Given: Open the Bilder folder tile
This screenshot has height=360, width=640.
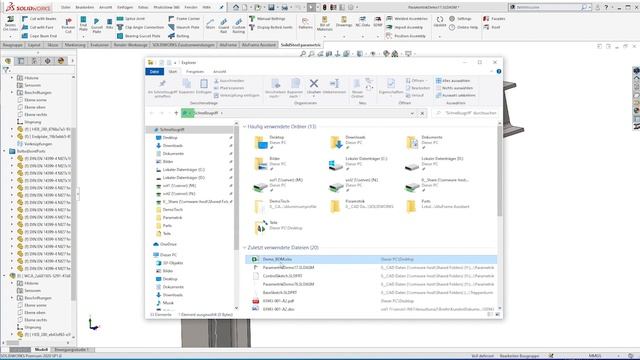Looking at the screenshot, I should (x=268, y=163).
